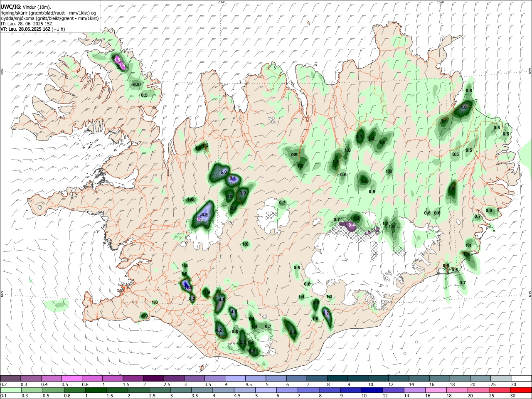Click the 5.3 precipitation value on the map
This screenshot has height=399, width=532.
pyautogui.click(x=192, y=298)
